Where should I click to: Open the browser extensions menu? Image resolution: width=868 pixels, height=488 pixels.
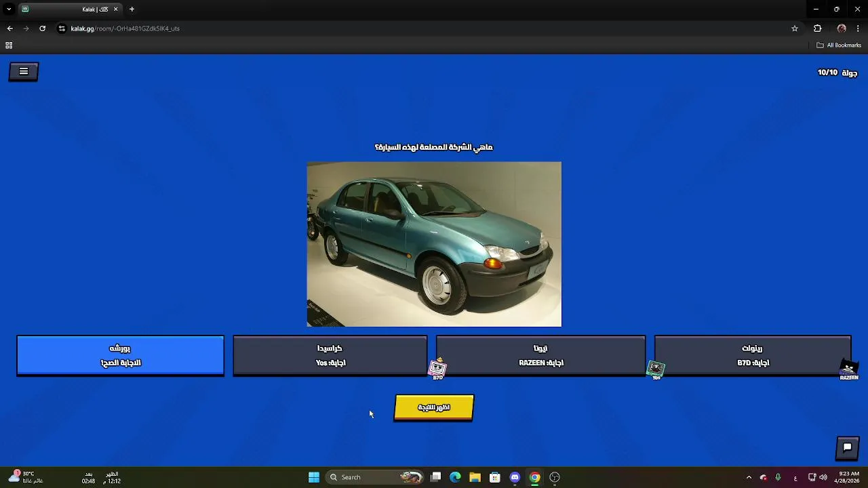817,28
